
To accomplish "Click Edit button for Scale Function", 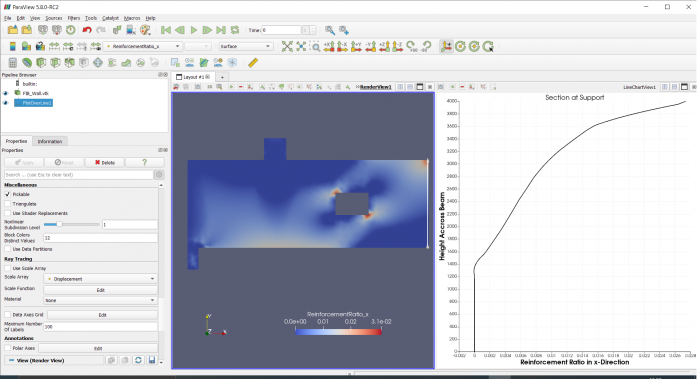I will coord(100,290).
